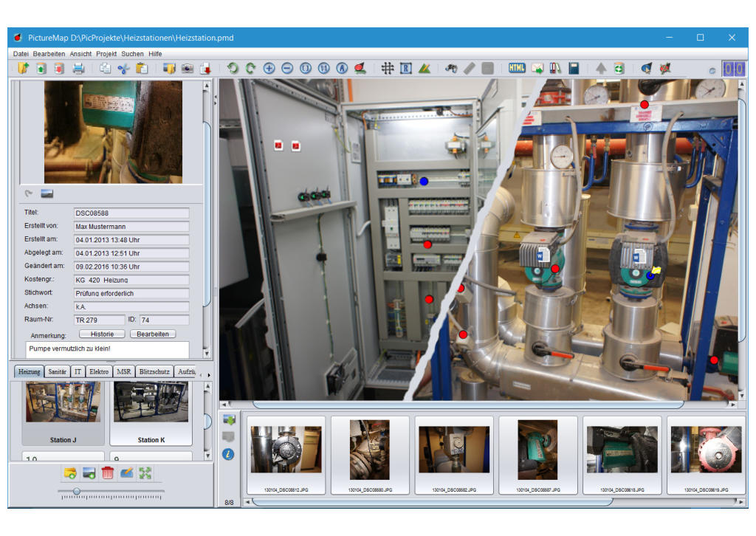This screenshot has height=536, width=756.
Task: Delete with the red trash icon
Action: (108, 473)
